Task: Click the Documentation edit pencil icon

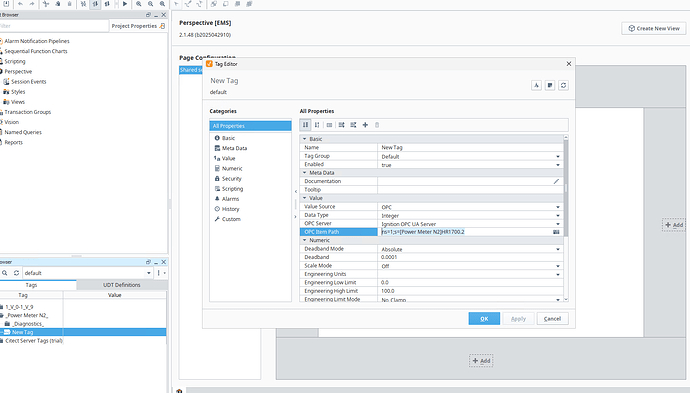Action: click(556, 181)
